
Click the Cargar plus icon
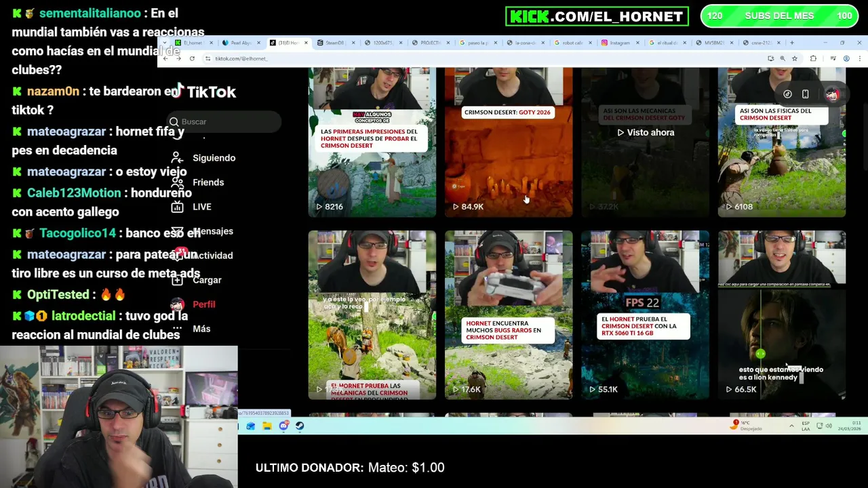pyautogui.click(x=177, y=280)
